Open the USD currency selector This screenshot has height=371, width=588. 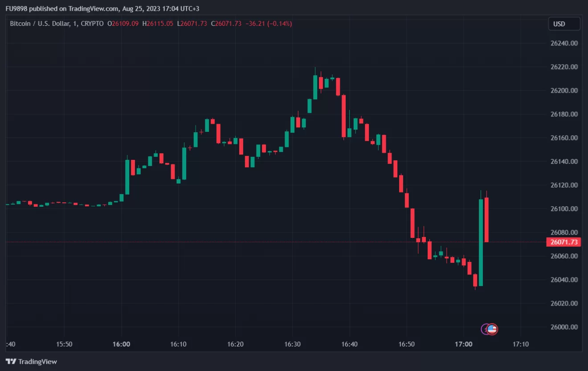[x=564, y=24]
